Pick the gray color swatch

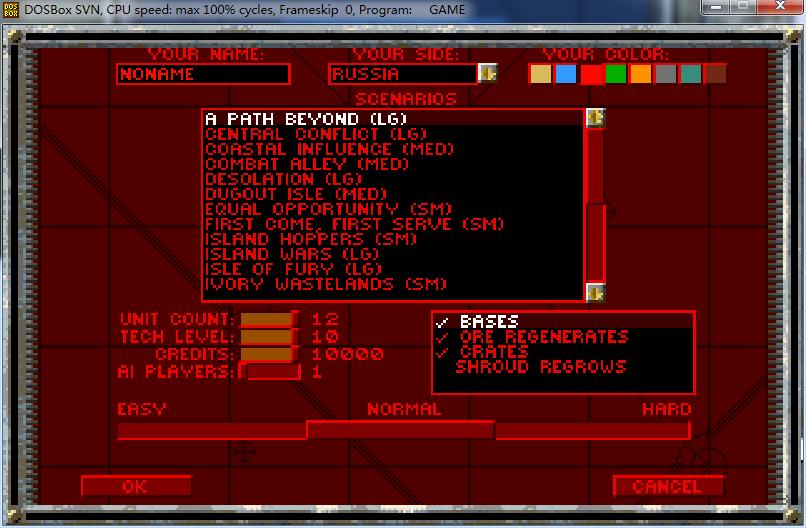click(x=666, y=74)
